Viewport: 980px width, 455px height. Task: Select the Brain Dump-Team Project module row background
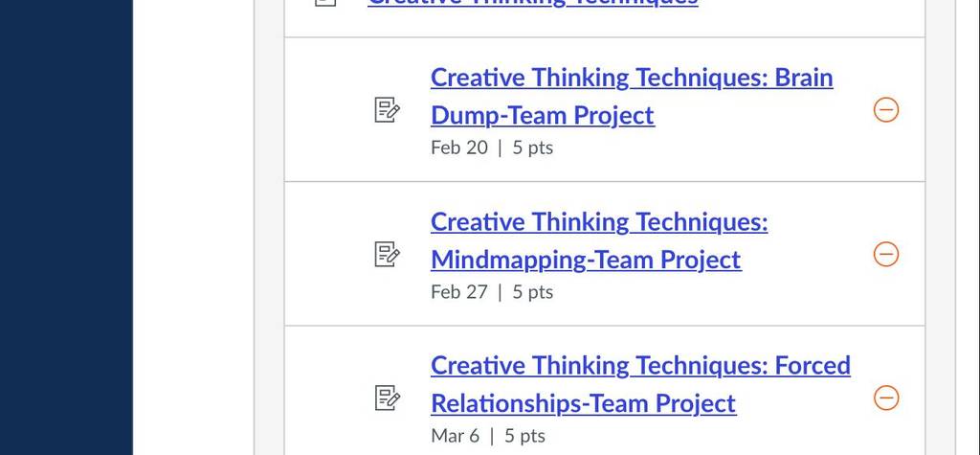tap(605, 109)
